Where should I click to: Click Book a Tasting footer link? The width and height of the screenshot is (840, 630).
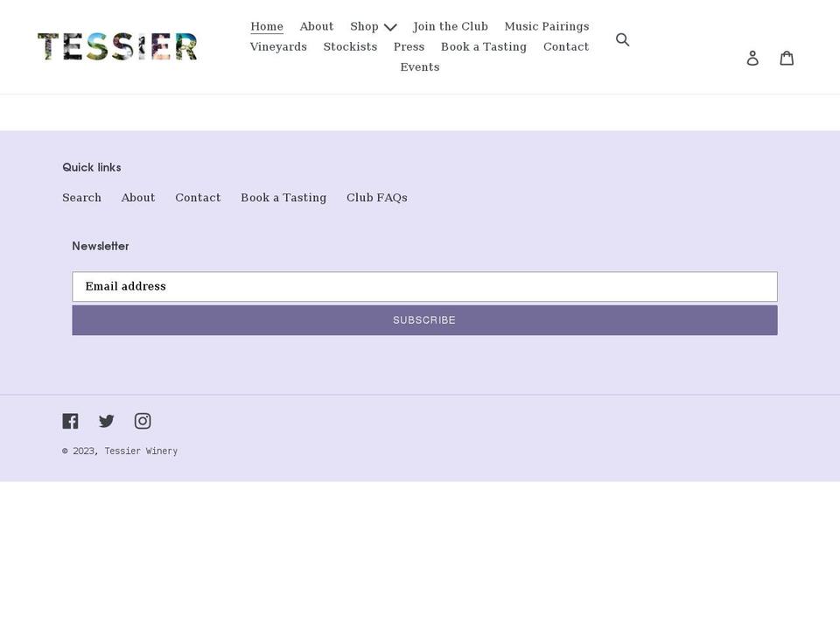(x=283, y=198)
